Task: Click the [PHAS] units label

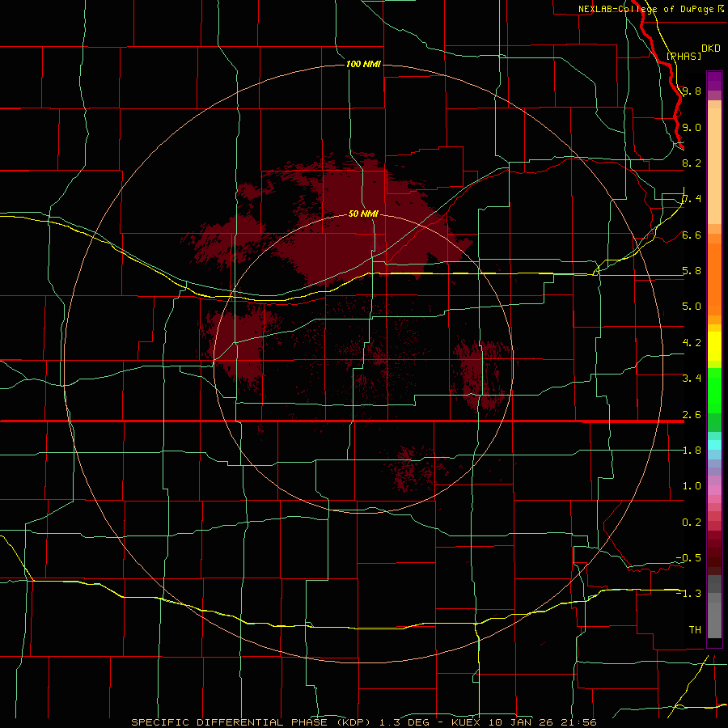Action: pos(684,56)
